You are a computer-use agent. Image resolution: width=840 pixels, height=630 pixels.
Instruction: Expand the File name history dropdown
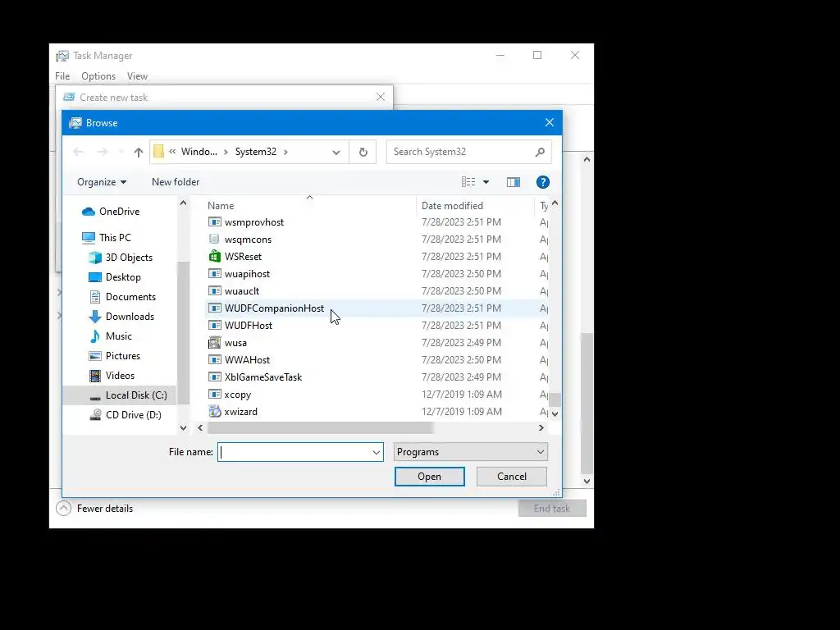(x=376, y=452)
